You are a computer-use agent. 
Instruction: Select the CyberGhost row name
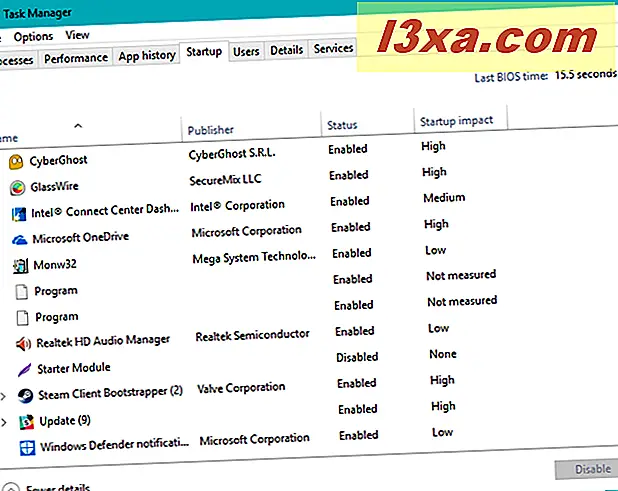[58, 160]
